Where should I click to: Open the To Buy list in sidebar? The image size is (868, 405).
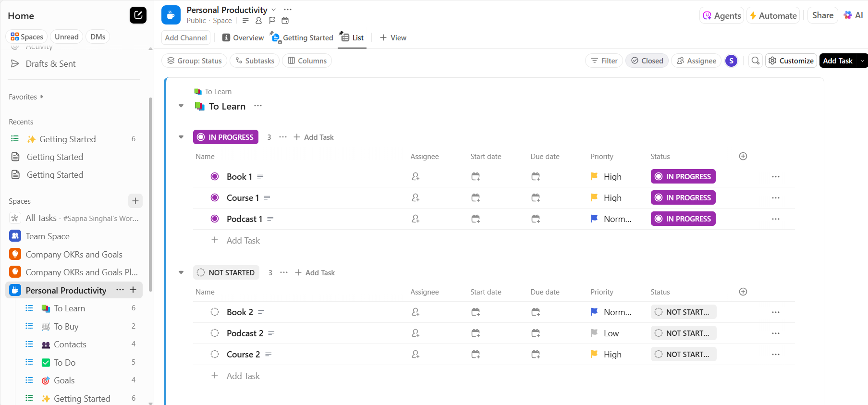(66, 327)
